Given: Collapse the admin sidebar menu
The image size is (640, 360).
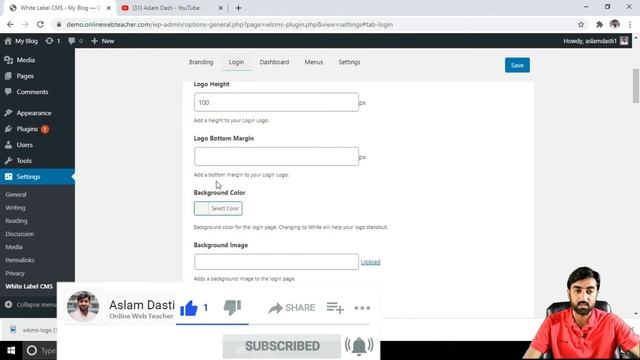Looking at the screenshot, I should pyautogui.click(x=30, y=304).
